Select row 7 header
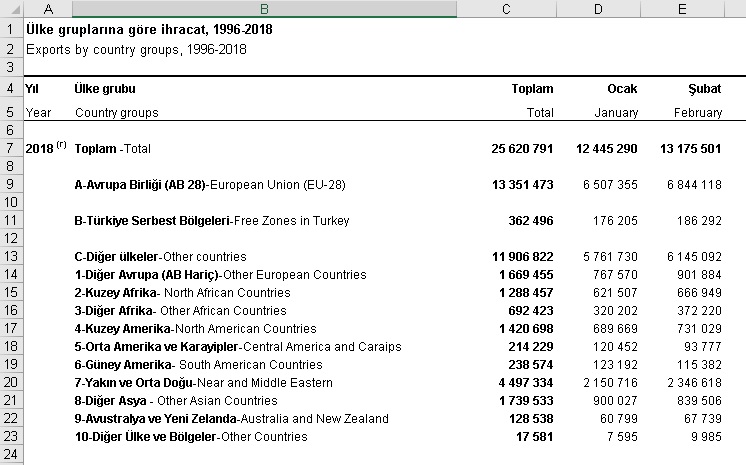Image resolution: width=746 pixels, height=465 pixels. [9, 148]
